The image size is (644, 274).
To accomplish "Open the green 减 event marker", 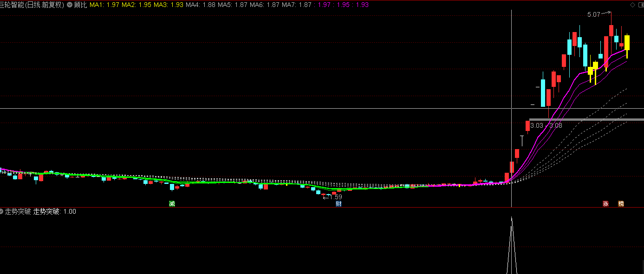I will 172,203.
